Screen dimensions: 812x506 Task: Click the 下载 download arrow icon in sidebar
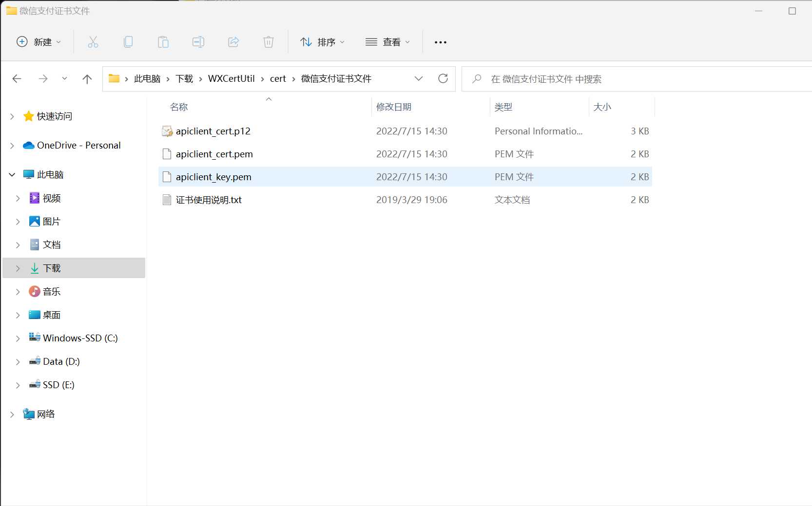click(x=35, y=268)
